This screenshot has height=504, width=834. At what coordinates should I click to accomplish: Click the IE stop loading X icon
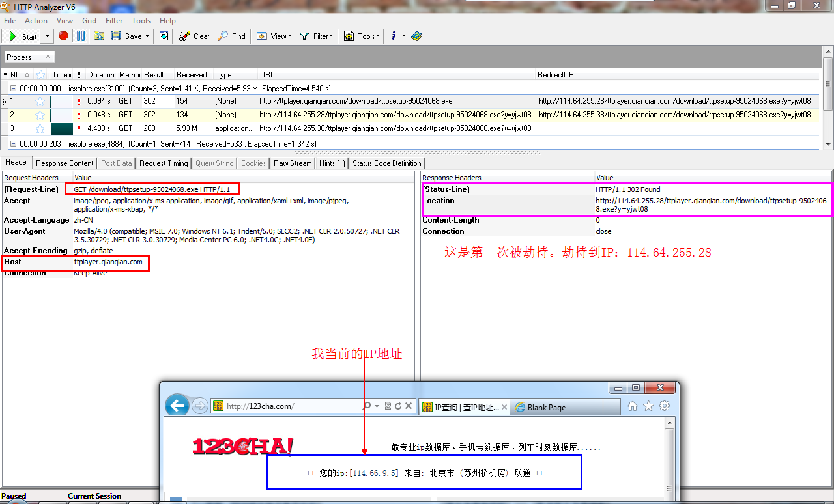[x=409, y=406]
